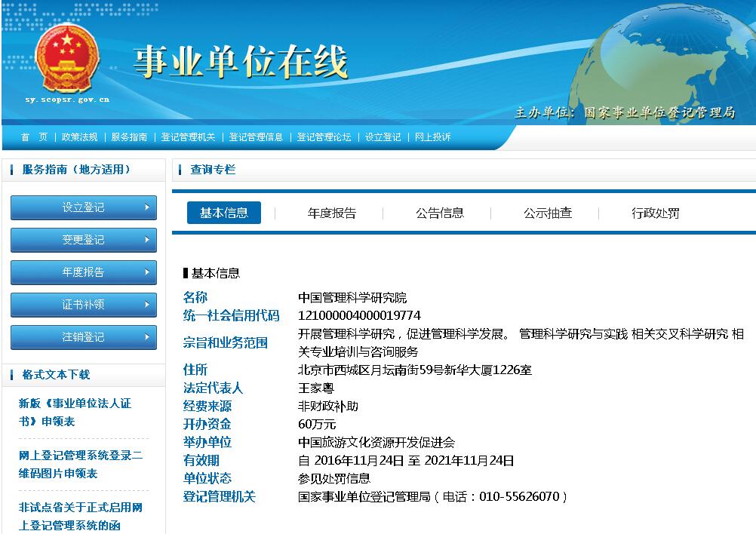Click arrow icon on 变更登记 button
This screenshot has width=756, height=534.
point(147,240)
